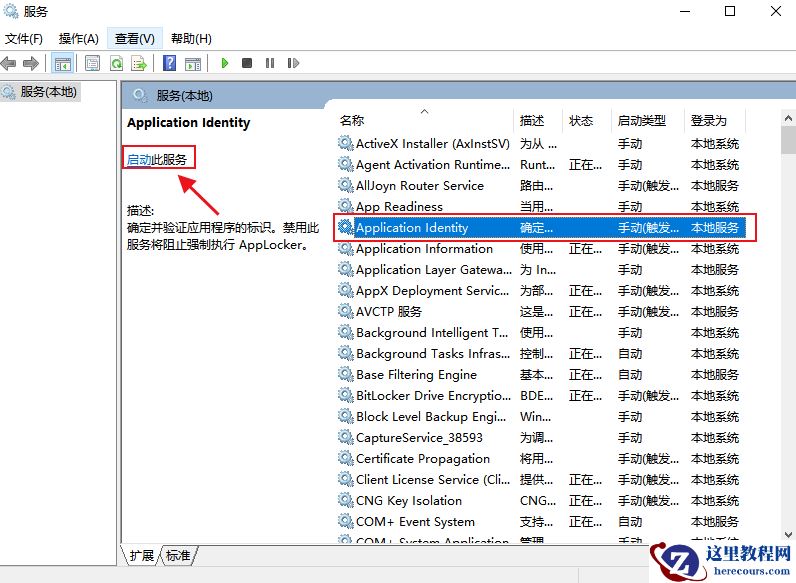
Task: Click the show/hide action pane icon
Action: click(192, 63)
